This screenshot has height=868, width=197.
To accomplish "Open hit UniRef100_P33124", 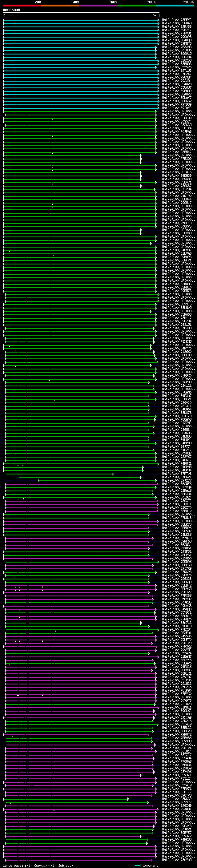I will tap(177, 778).
